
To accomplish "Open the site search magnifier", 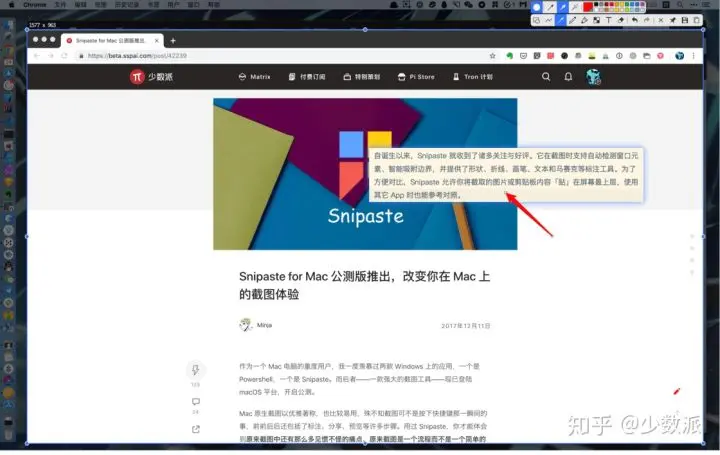I will pyautogui.click(x=546, y=77).
